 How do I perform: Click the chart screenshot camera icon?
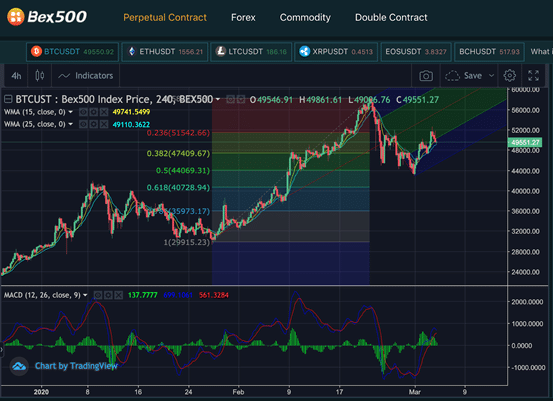(x=426, y=75)
